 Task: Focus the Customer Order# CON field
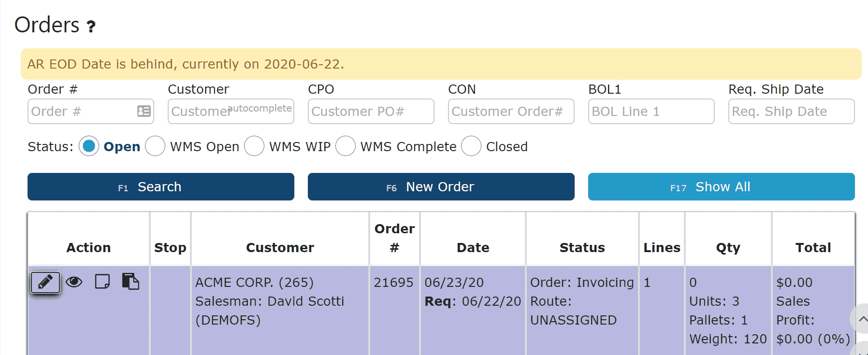click(511, 112)
